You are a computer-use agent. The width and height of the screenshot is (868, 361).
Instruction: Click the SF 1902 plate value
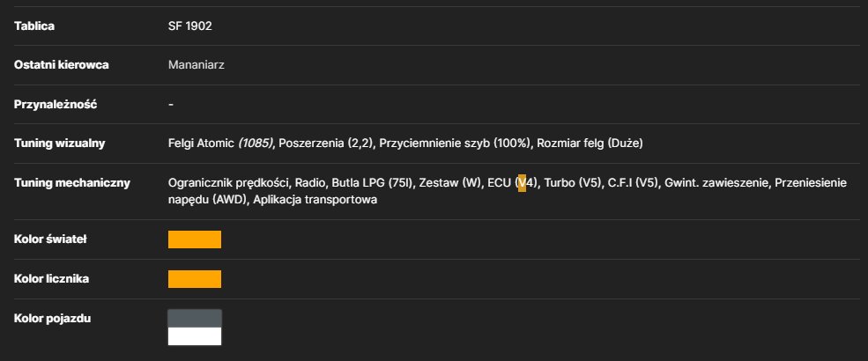(x=189, y=26)
